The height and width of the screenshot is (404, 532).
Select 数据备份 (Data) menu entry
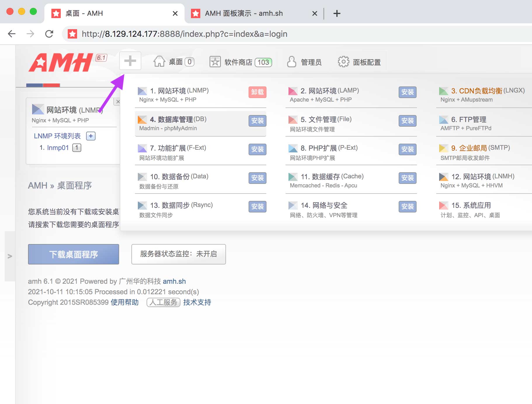click(179, 177)
